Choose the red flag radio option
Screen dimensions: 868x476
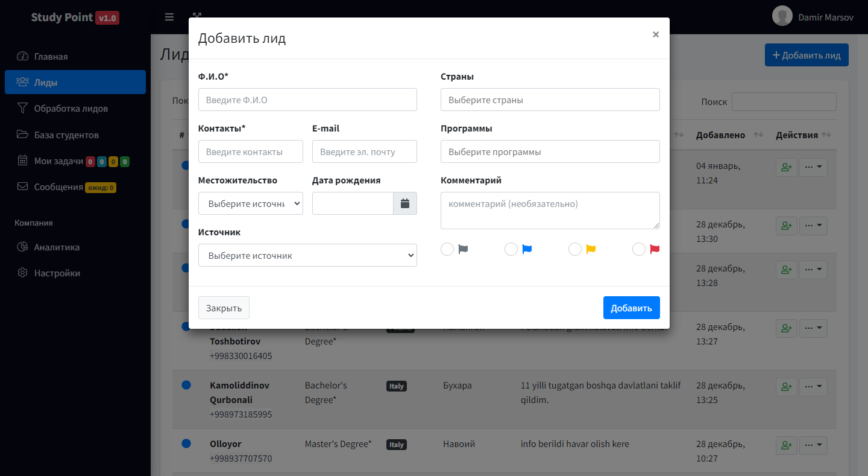(x=639, y=249)
